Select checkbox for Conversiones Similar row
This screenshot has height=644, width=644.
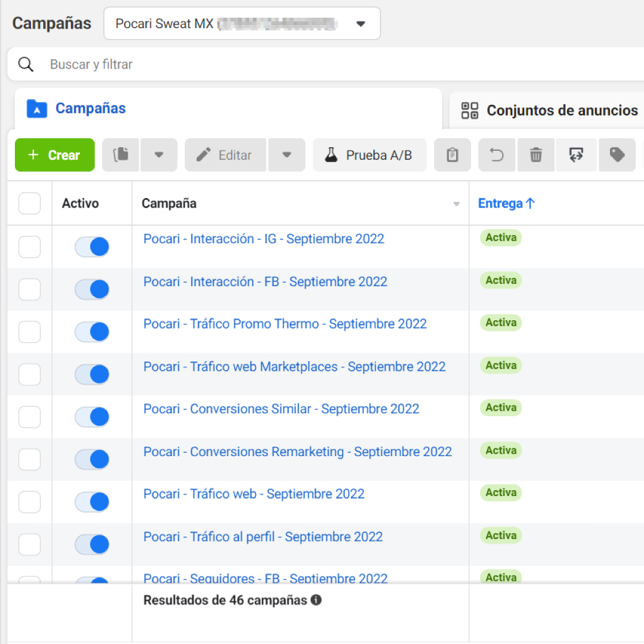click(x=30, y=417)
